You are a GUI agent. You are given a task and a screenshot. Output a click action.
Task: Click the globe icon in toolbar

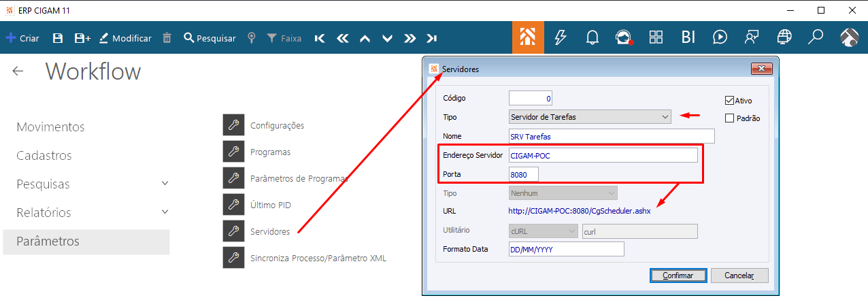[x=784, y=37]
